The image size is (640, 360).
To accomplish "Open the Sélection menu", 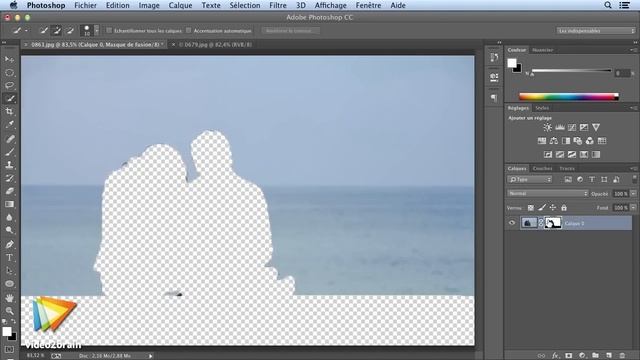I will pos(244,5).
